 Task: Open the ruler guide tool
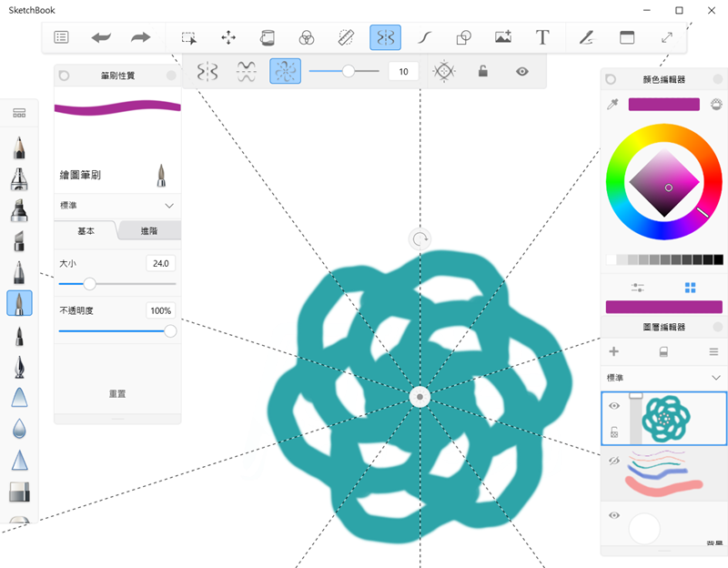click(x=346, y=37)
